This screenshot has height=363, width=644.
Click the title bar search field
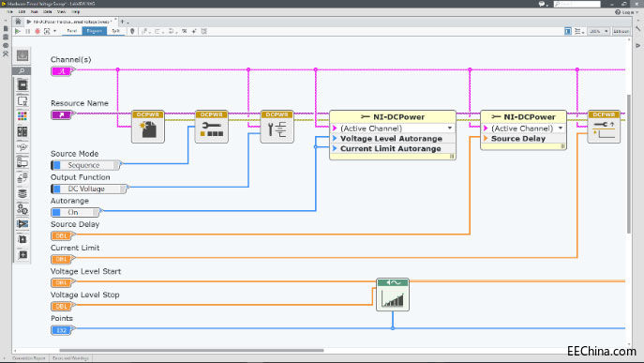[x=577, y=4]
